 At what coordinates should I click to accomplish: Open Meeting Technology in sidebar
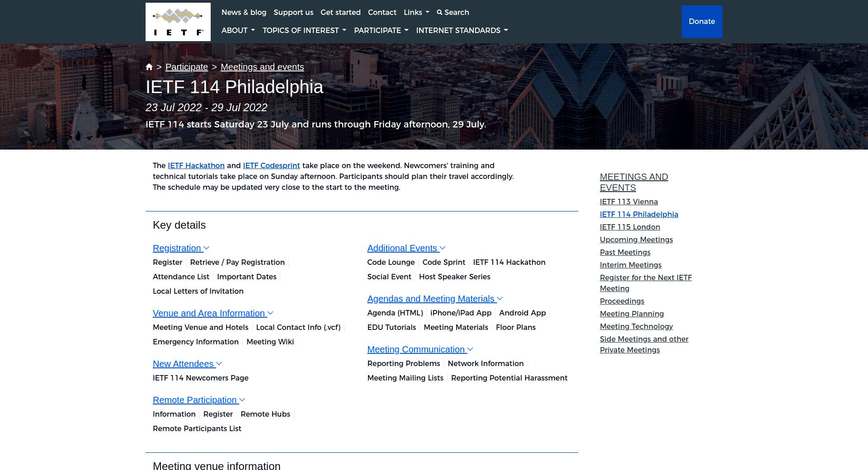point(636,326)
